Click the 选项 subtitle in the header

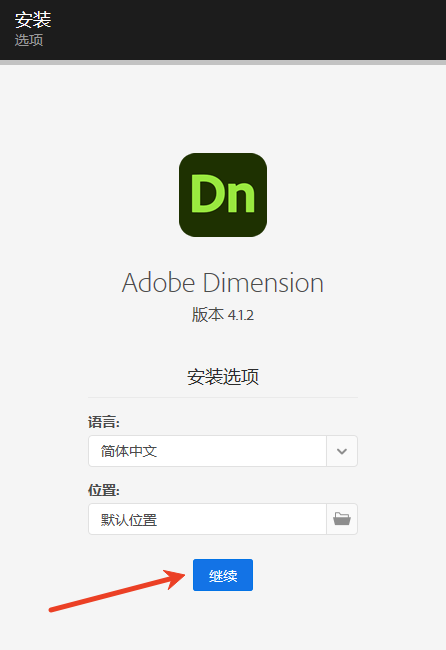(x=29, y=40)
